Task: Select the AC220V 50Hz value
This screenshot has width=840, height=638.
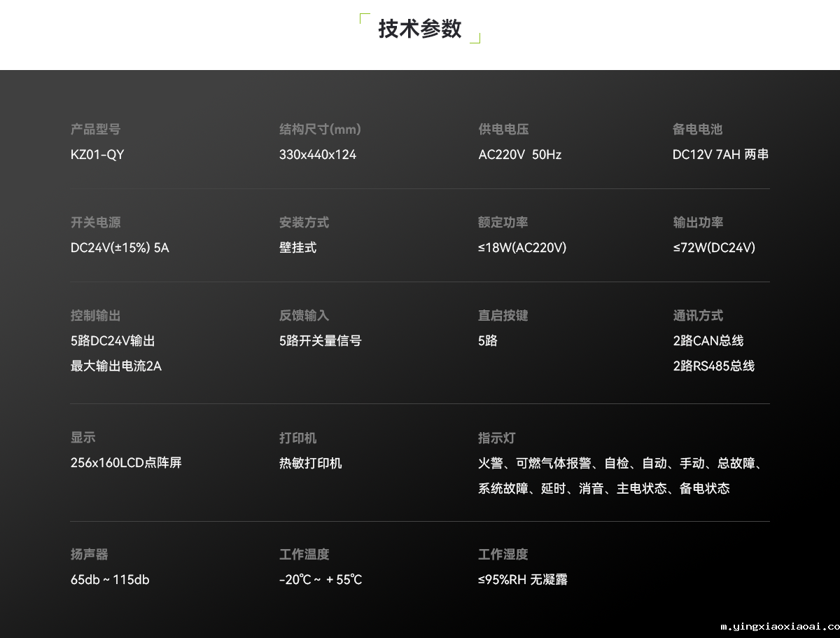Action: tap(520, 155)
